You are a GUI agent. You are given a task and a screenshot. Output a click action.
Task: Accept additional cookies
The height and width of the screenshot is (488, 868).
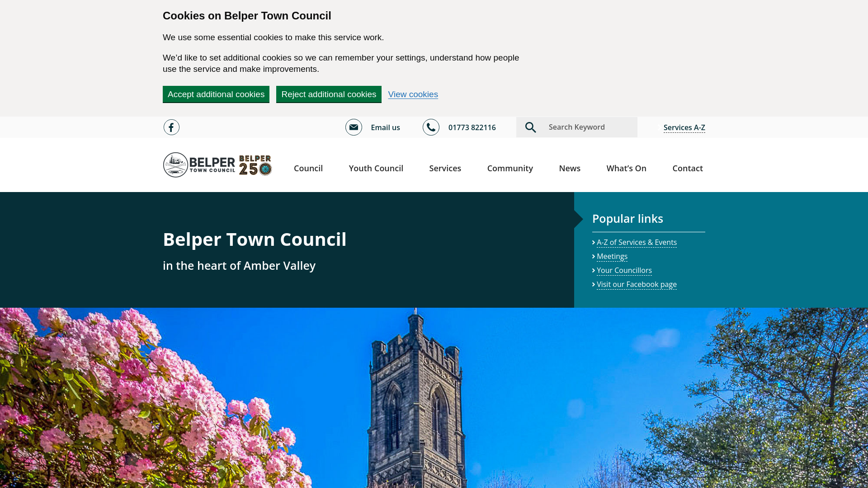pyautogui.click(x=216, y=94)
